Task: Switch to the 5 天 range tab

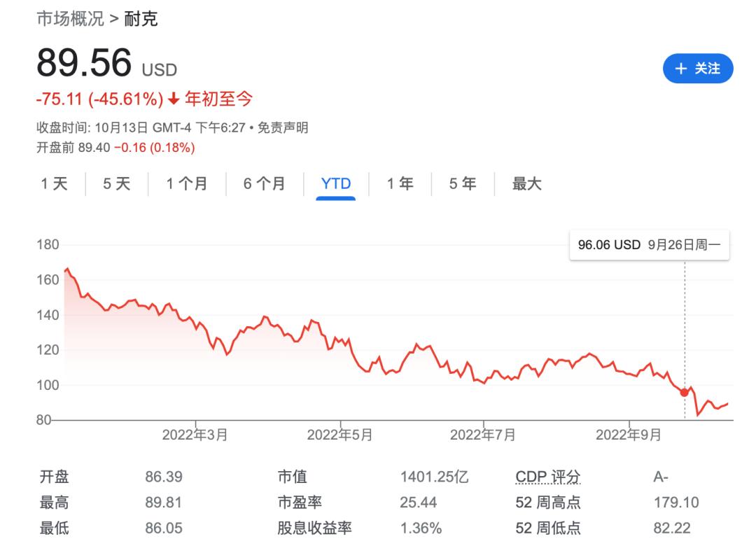Action: [117, 183]
